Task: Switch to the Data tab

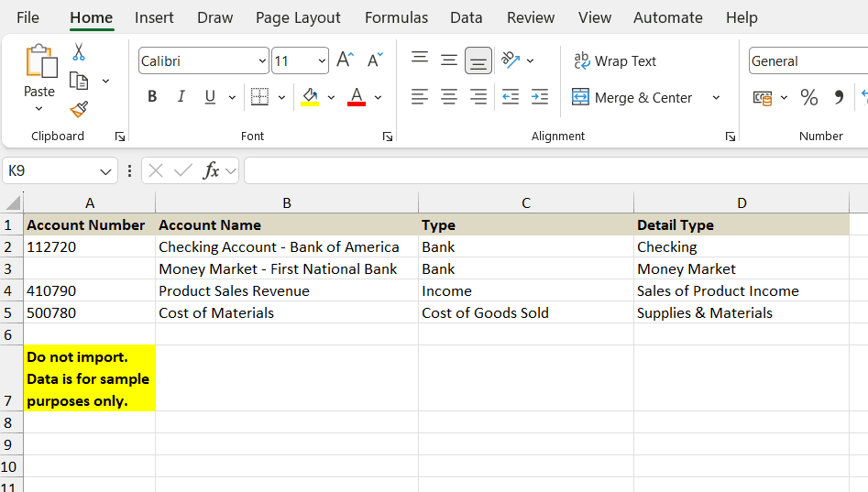Action: click(x=467, y=17)
